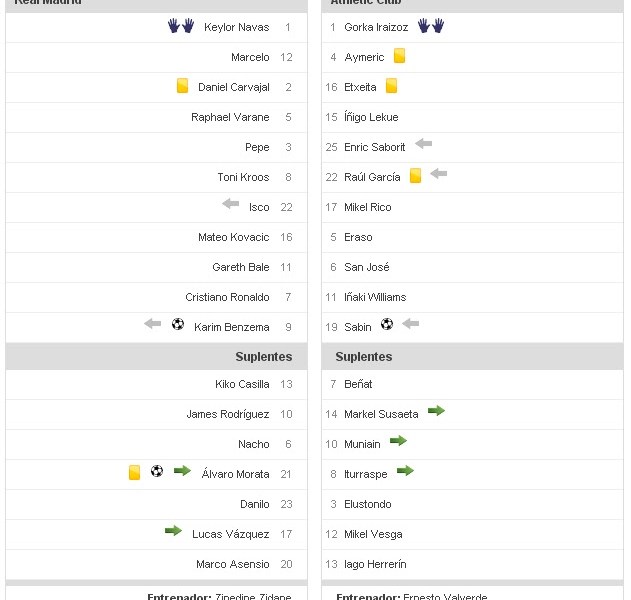This screenshot has width=631, height=600.
Task: Click the yellow card beside Raúl García
Action: (415, 176)
